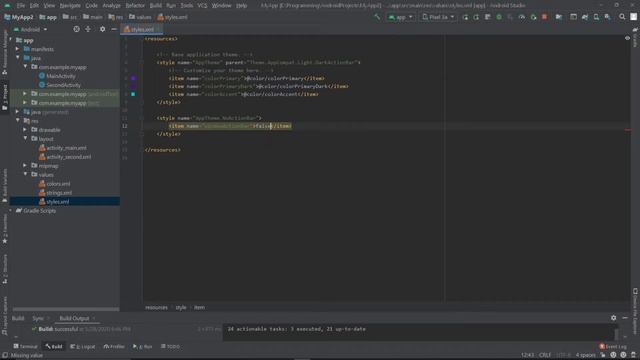Collapse the java folder in project tree
Viewport: 640px width, 360px height.
[x=18, y=58]
